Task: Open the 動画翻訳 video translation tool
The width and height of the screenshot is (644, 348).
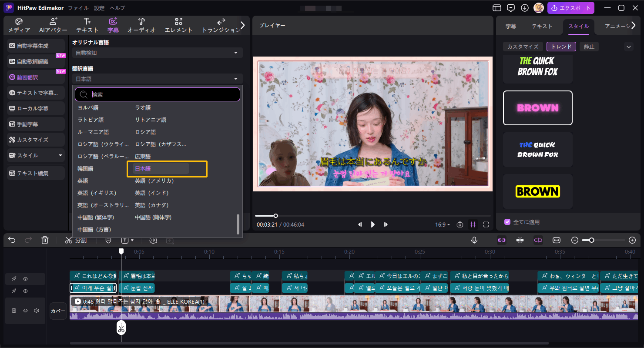Action: click(x=35, y=77)
